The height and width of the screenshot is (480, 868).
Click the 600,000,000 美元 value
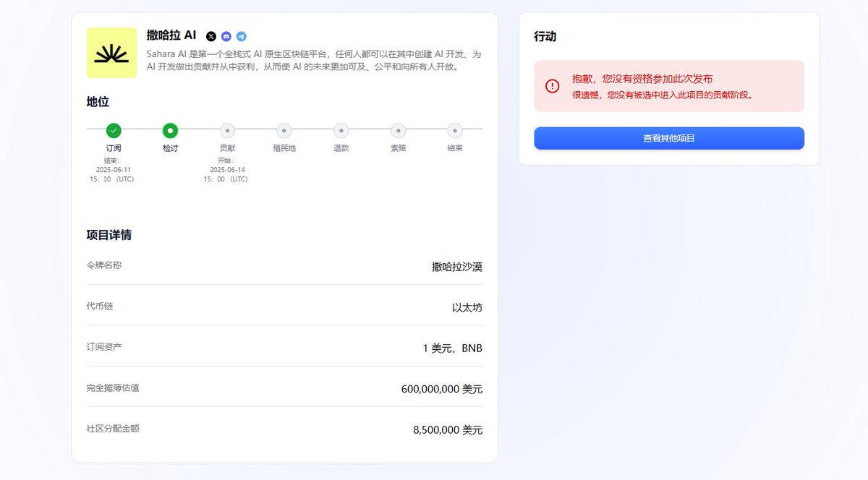point(442,389)
